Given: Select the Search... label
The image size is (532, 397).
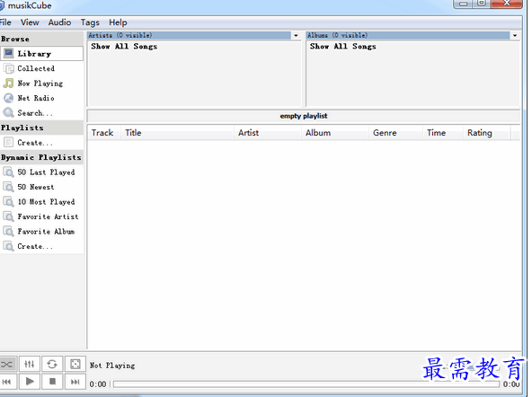Looking at the screenshot, I should click(35, 113).
